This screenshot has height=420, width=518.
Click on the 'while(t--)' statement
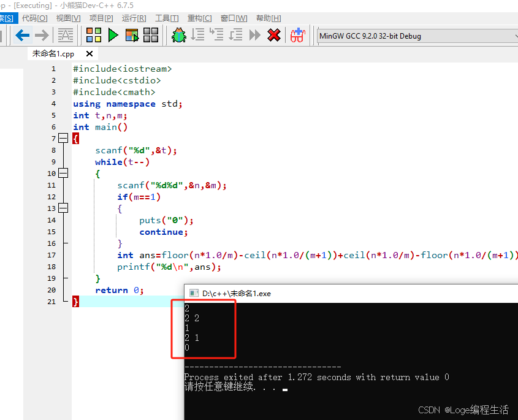[x=122, y=162]
